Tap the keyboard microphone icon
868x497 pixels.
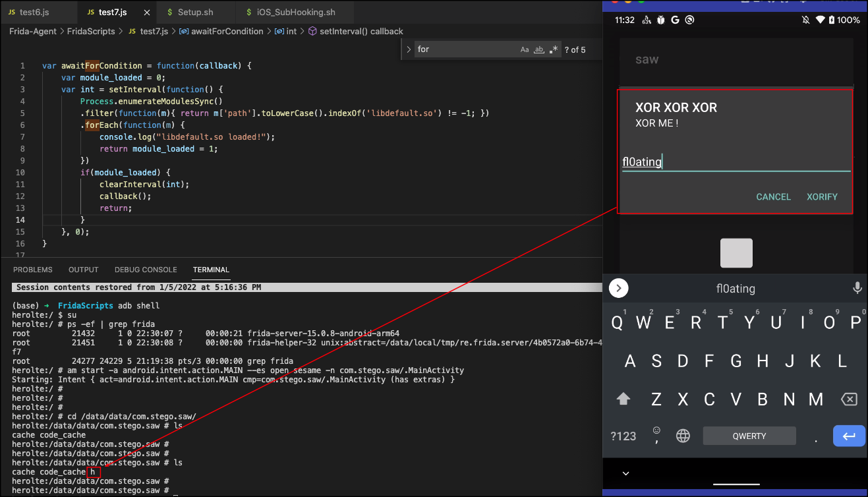click(x=857, y=288)
